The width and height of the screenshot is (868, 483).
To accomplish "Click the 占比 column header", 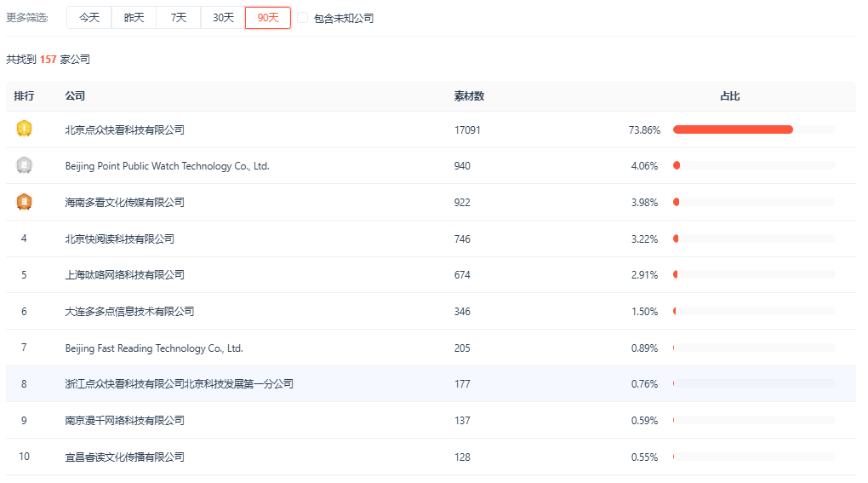I will click(x=730, y=96).
